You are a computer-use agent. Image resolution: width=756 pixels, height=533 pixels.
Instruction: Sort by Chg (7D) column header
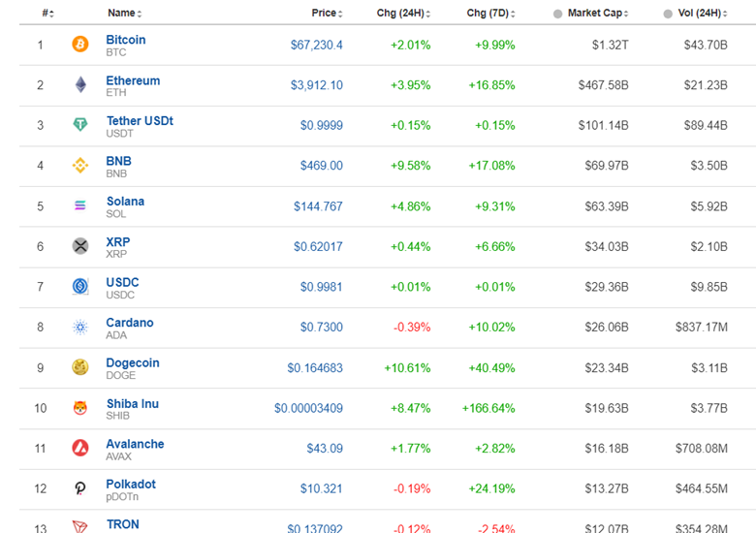(490, 13)
